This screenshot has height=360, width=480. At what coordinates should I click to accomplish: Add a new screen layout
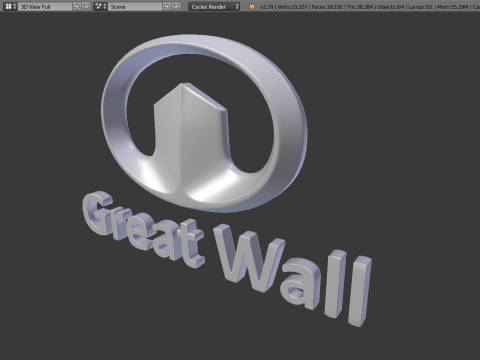[77, 6]
